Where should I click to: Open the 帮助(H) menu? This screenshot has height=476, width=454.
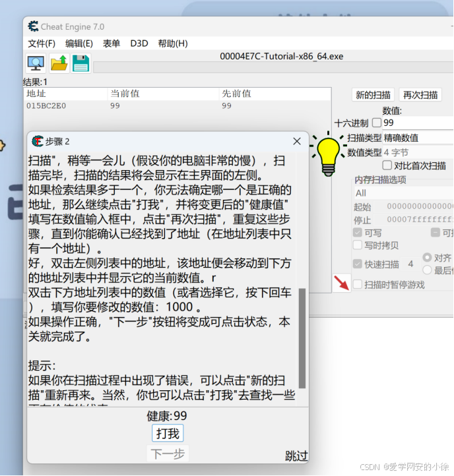click(173, 44)
